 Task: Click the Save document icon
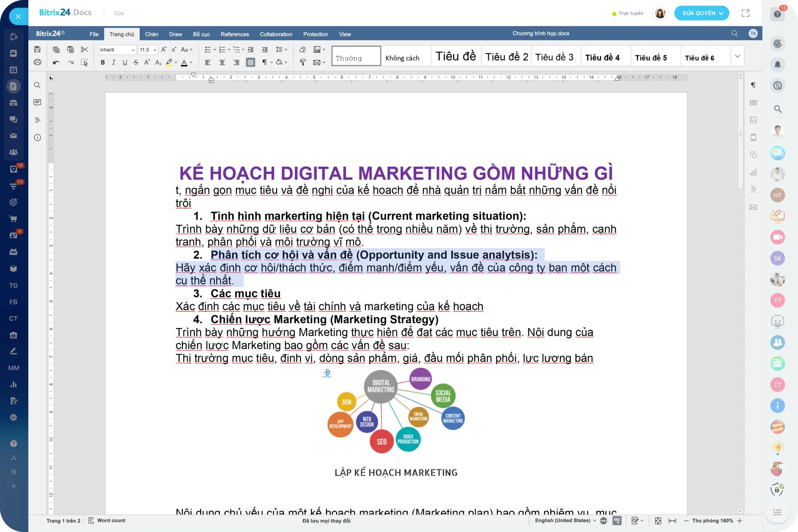click(37, 50)
